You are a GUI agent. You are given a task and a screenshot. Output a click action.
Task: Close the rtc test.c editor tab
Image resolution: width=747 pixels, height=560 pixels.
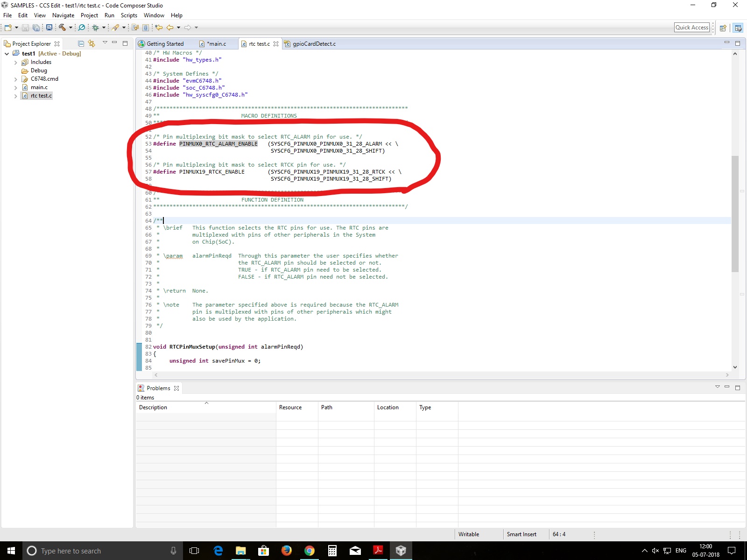point(276,44)
